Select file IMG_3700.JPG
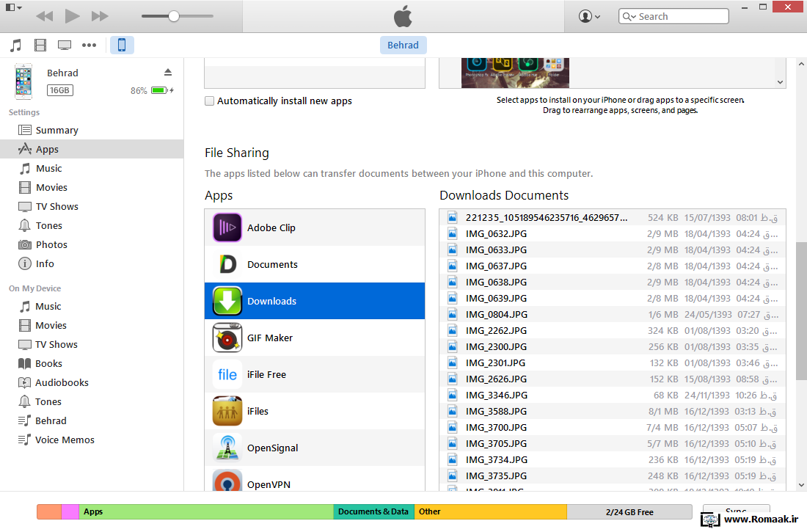The image size is (807, 532). [613, 428]
